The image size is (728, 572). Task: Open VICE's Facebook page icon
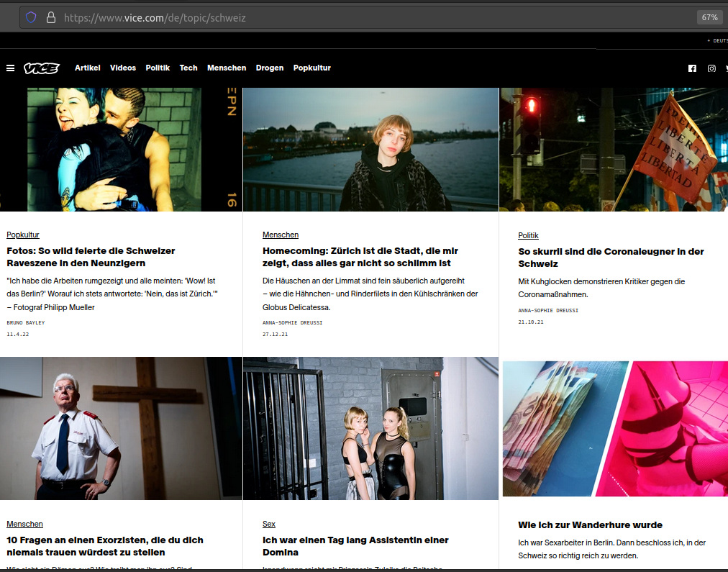pyautogui.click(x=692, y=68)
